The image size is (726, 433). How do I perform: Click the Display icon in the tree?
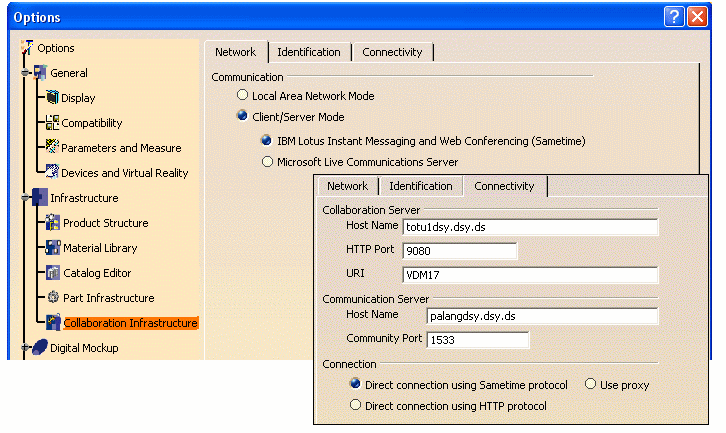tap(53, 98)
